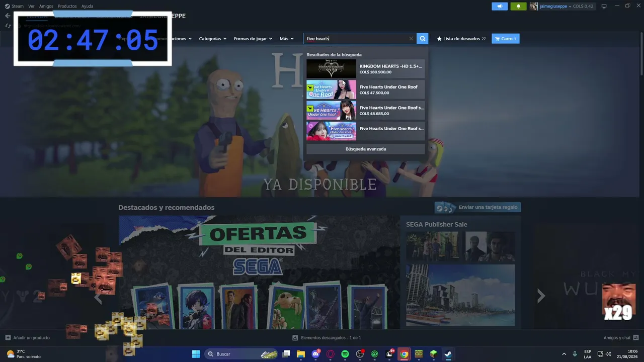The width and height of the screenshot is (644, 362).
Task: Click the Elementos descargados - 1 de 1 status
Action: coord(331,338)
